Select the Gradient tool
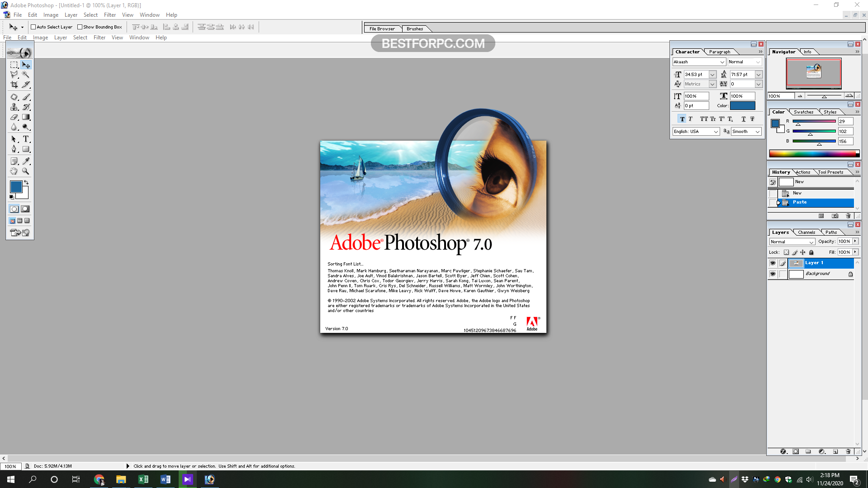Viewport: 868px width, 488px height. [26, 117]
